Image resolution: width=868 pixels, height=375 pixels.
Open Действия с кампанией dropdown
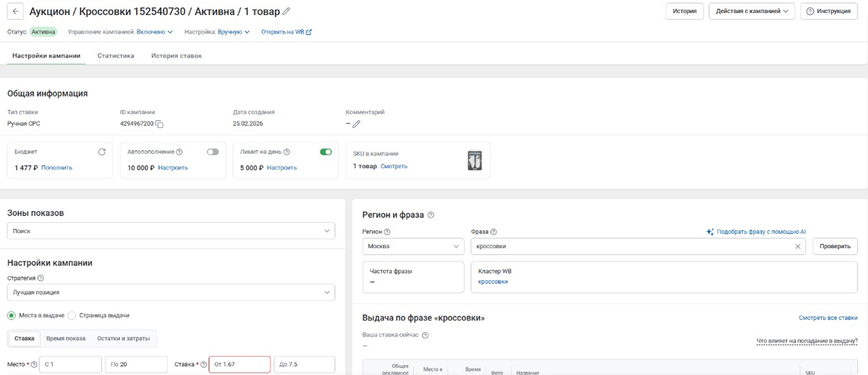click(751, 12)
